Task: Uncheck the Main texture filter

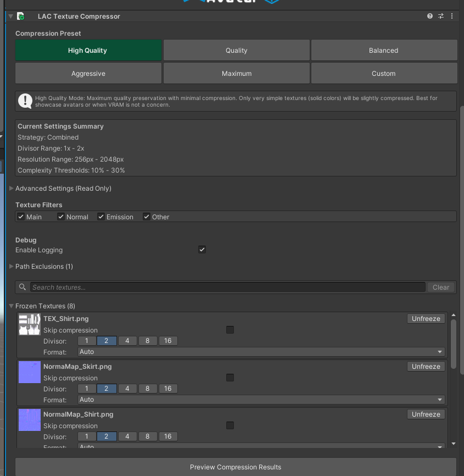Action: tap(21, 217)
